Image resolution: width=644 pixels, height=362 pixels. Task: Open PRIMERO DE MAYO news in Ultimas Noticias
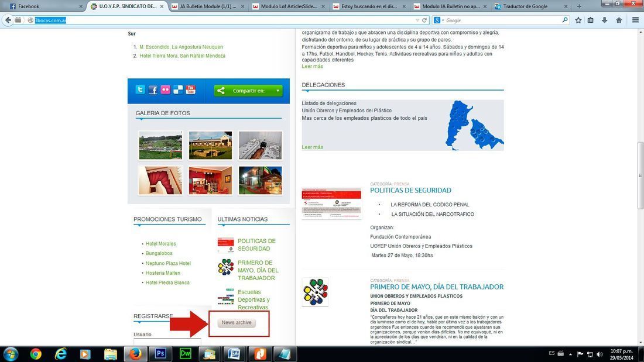click(x=258, y=270)
